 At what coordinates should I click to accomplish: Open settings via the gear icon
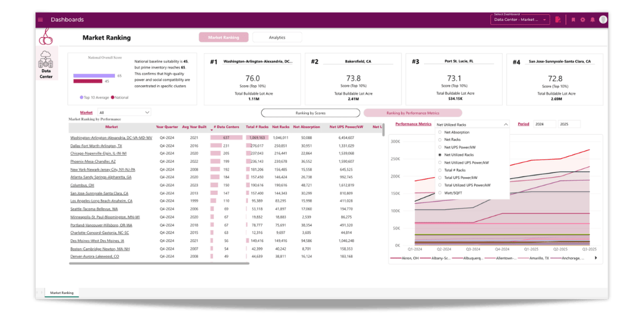[583, 20]
